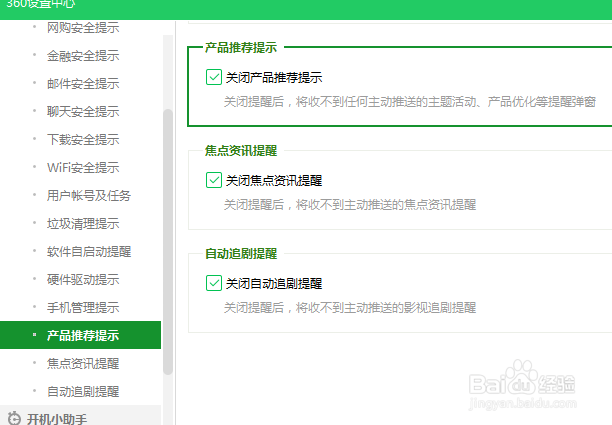Click the 焦点资讯提醒 group heading
This screenshot has width=612, height=425.
pos(241,151)
